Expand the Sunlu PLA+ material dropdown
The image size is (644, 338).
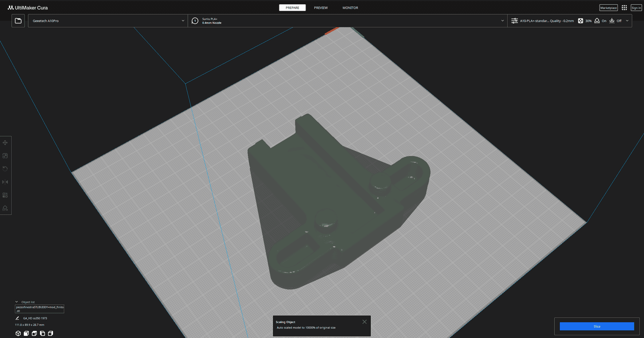click(347, 21)
